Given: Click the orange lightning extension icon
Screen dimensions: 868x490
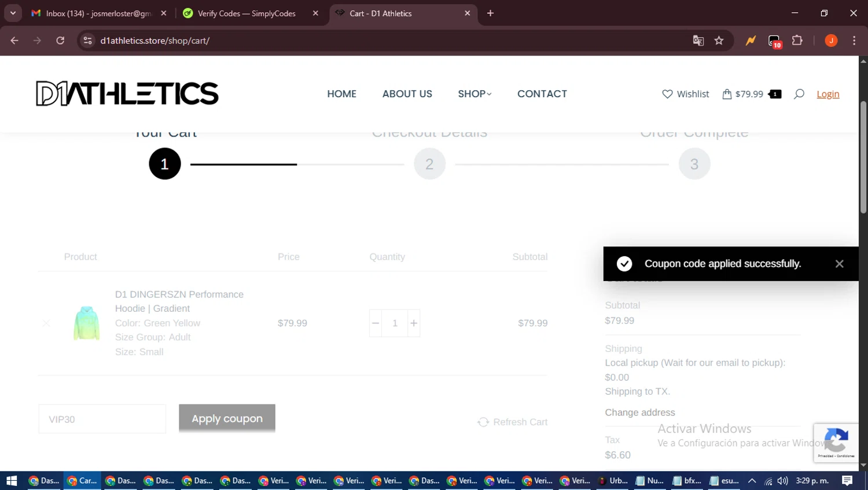Looking at the screenshot, I should pos(751,40).
